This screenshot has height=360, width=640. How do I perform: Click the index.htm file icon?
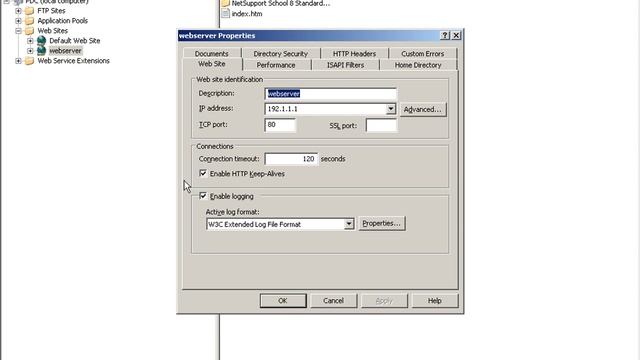point(225,13)
